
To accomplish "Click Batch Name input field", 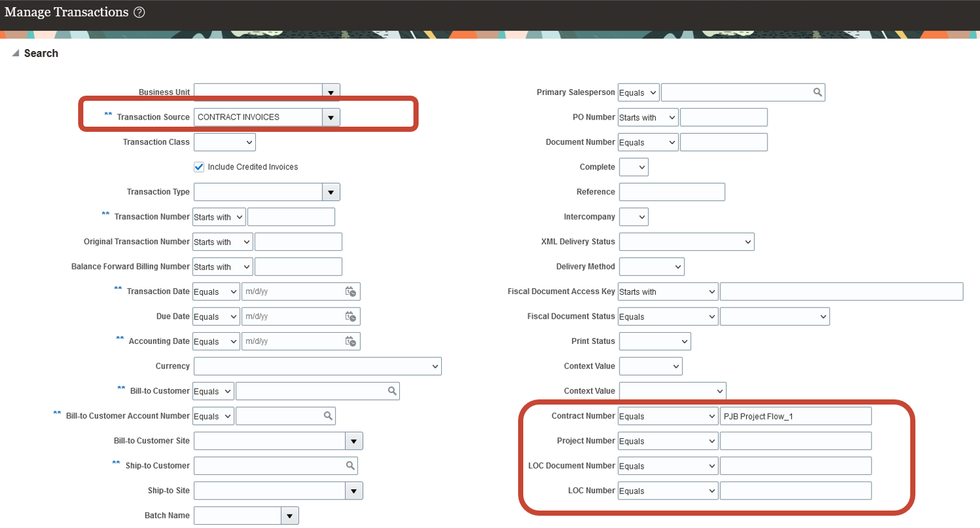I will point(238,516).
